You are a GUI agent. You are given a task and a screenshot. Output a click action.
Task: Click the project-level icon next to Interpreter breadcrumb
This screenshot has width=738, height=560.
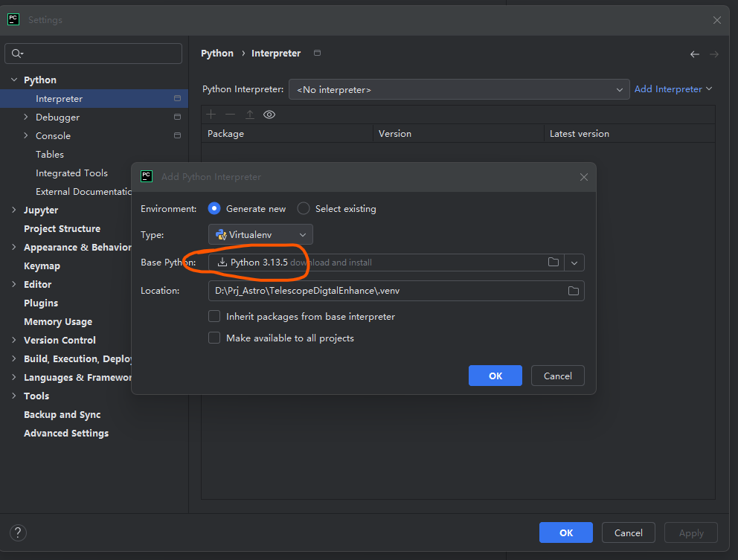click(317, 54)
